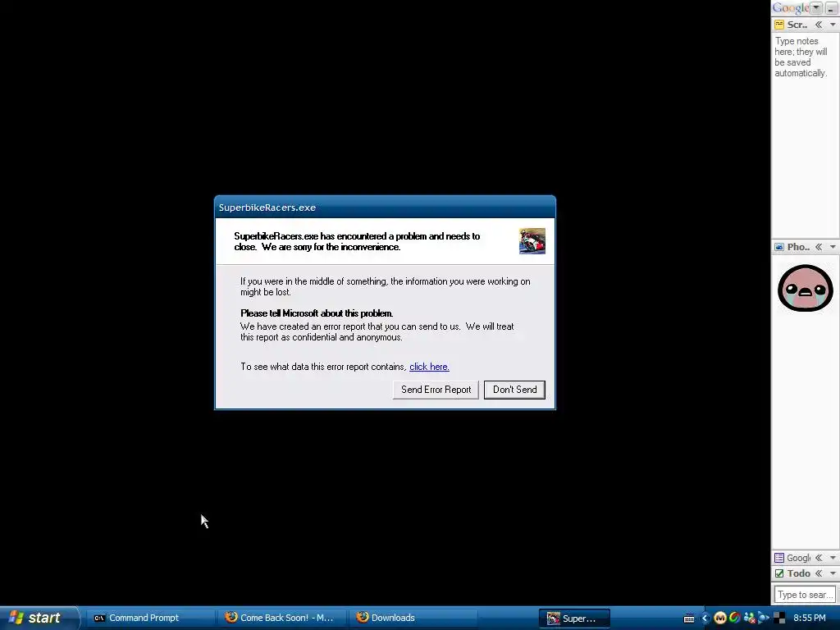Expand hidden tray icons with the arrow

705,619
